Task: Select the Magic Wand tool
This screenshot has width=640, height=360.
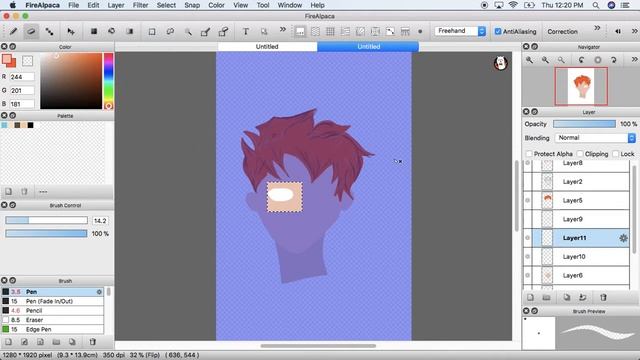Action: 188,31
